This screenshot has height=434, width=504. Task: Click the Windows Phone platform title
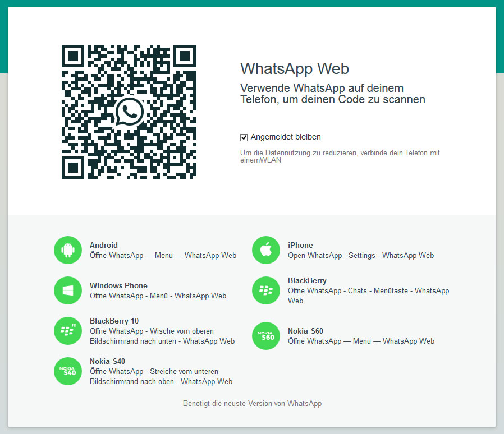[118, 285]
